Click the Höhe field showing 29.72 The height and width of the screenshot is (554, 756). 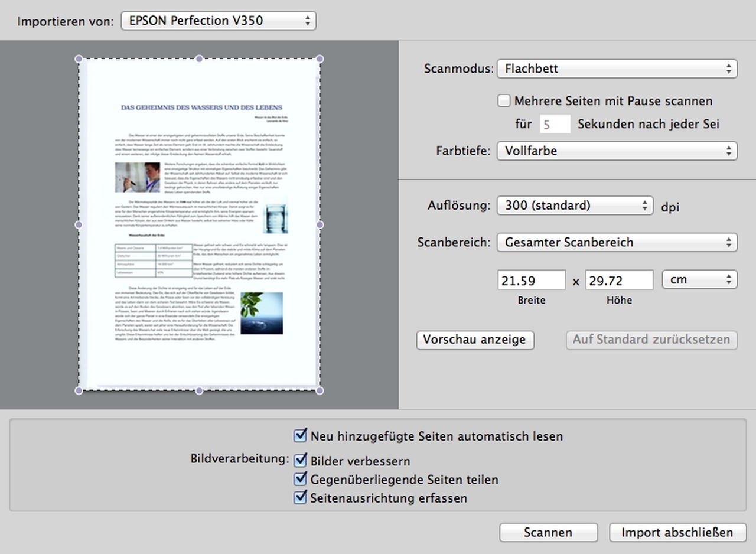[x=620, y=281]
